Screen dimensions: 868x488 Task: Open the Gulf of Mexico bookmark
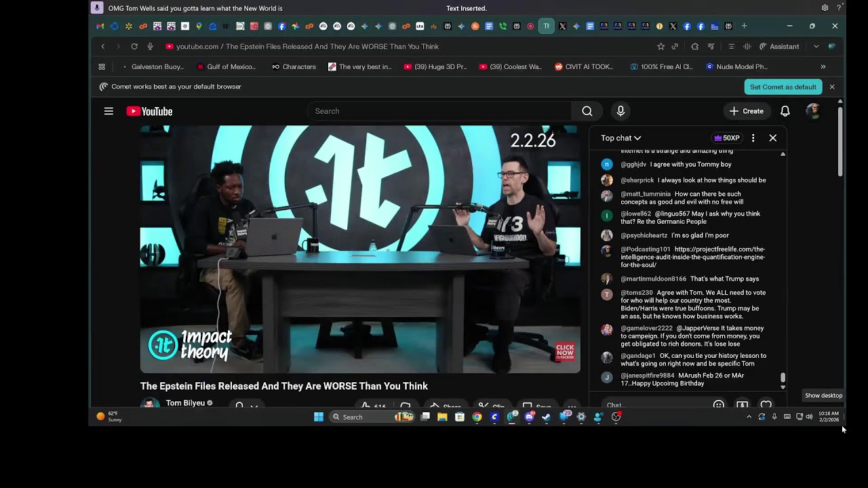click(226, 66)
